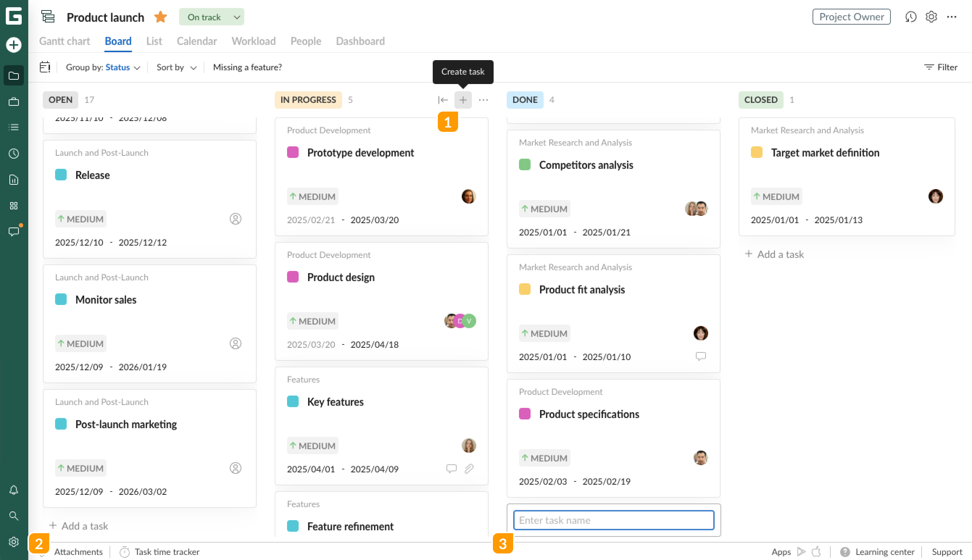This screenshot has width=972, height=560.
Task: Collapse the In Progress column
Action: pos(443,100)
